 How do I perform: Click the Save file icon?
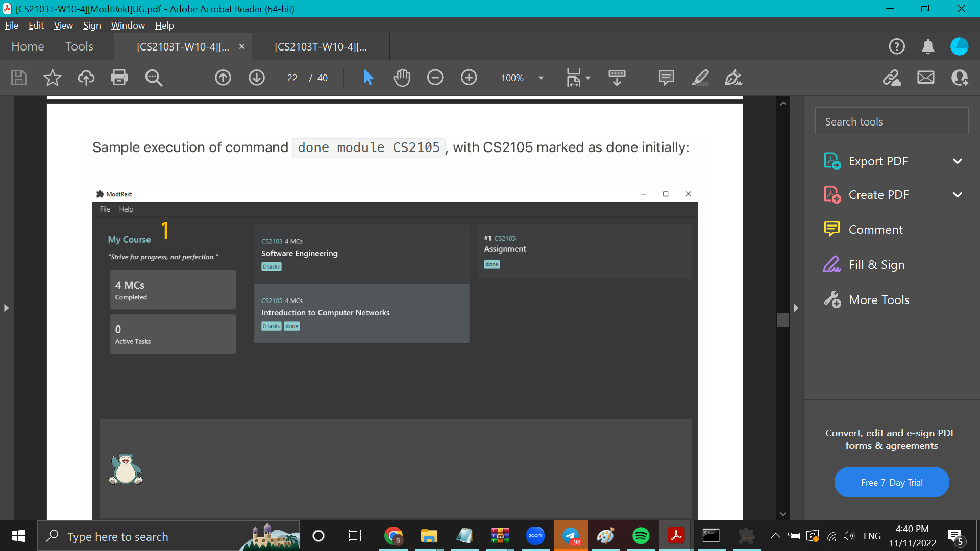[19, 78]
